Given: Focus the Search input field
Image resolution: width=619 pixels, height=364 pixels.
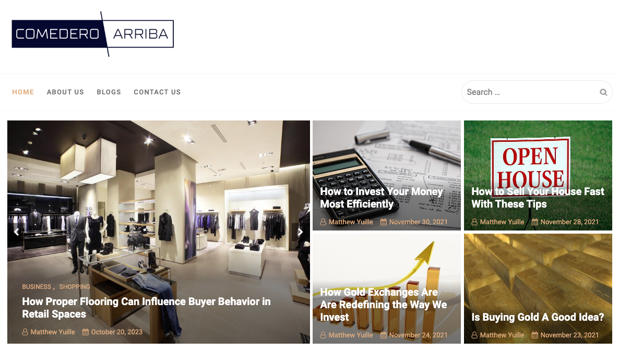Looking at the screenshot, I should pyautogui.click(x=531, y=92).
